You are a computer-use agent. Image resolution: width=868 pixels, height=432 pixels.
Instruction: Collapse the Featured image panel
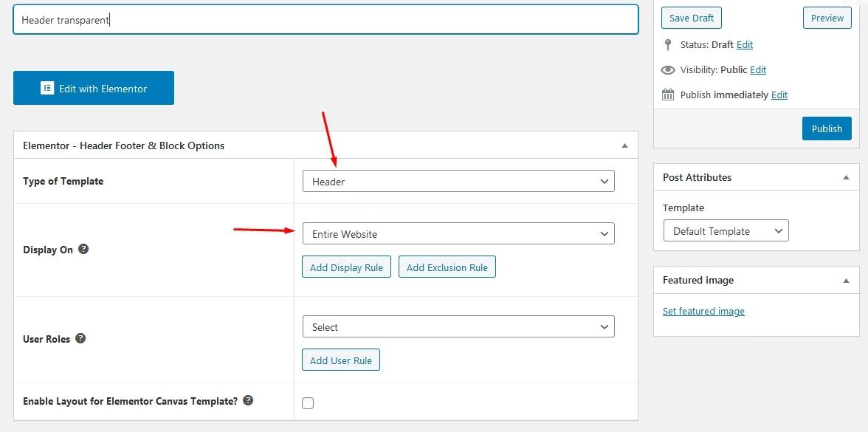click(846, 281)
